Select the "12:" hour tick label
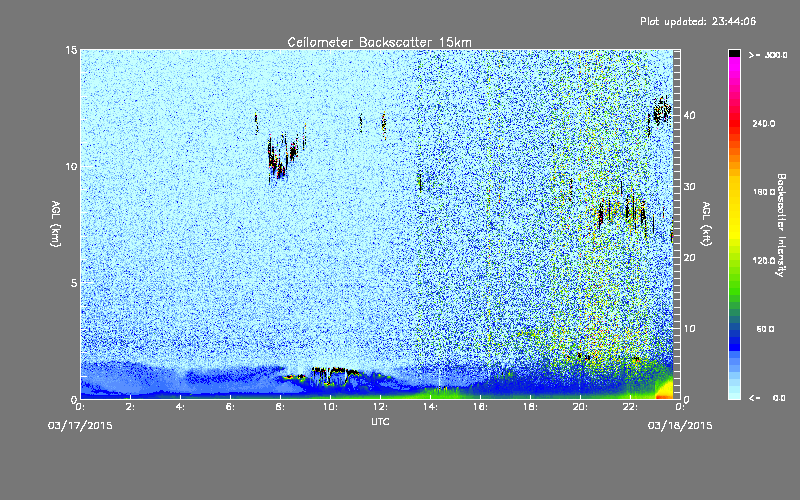This screenshot has height=500, width=800. [380, 407]
